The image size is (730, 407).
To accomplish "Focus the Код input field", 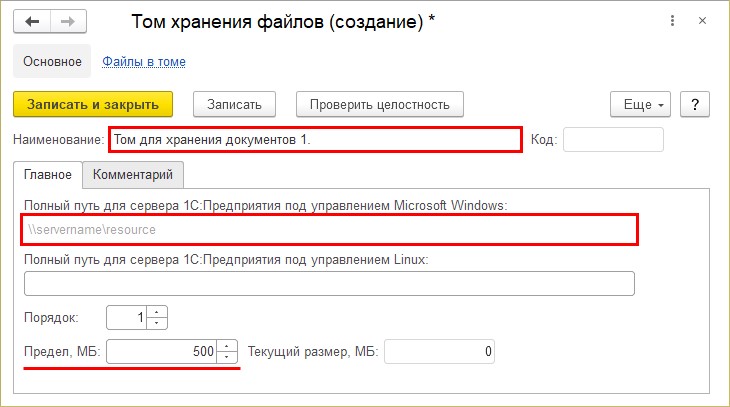I will pyautogui.click(x=613, y=139).
